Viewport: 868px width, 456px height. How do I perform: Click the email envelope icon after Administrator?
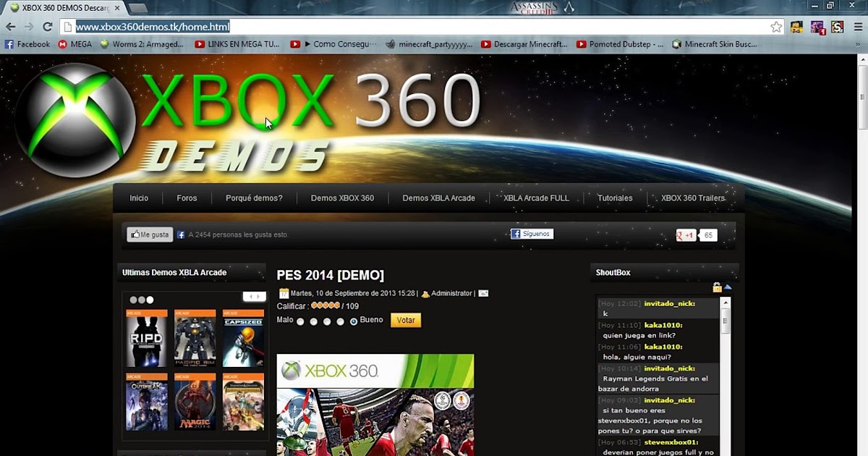coord(483,293)
